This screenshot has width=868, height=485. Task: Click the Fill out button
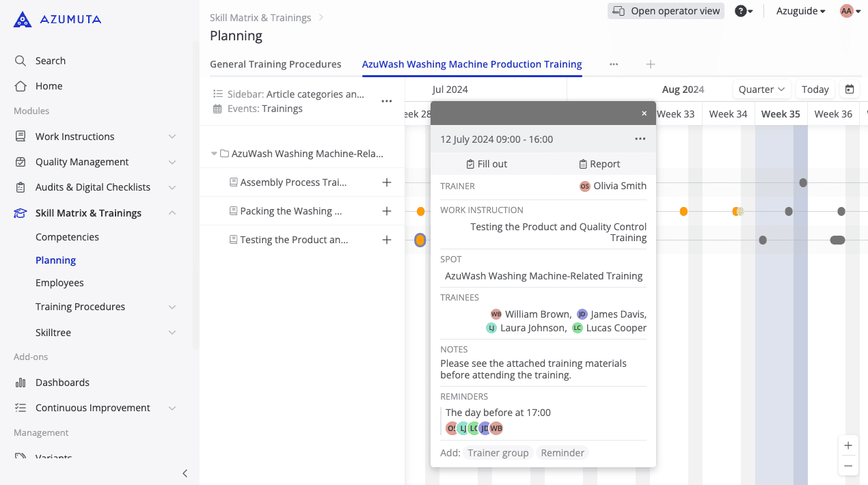[x=487, y=164]
